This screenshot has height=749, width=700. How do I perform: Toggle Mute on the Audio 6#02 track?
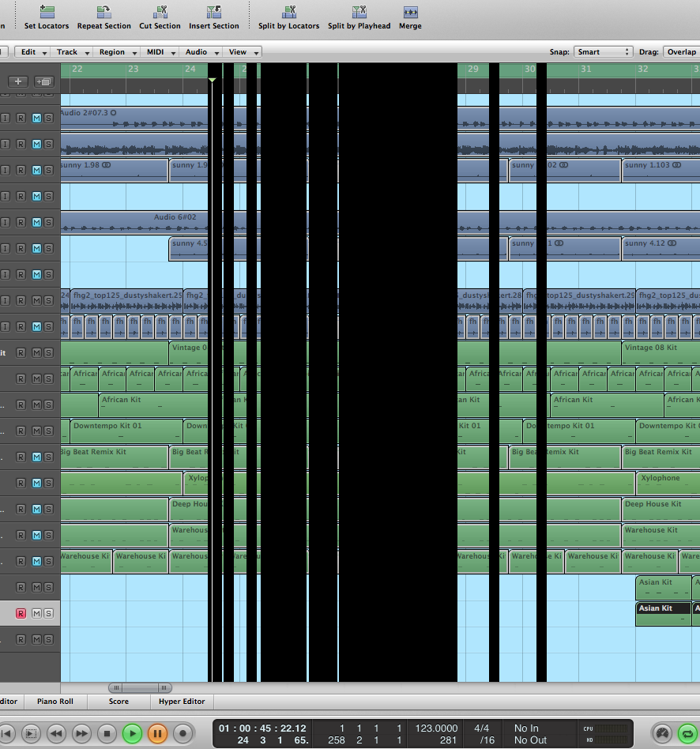[37, 222]
